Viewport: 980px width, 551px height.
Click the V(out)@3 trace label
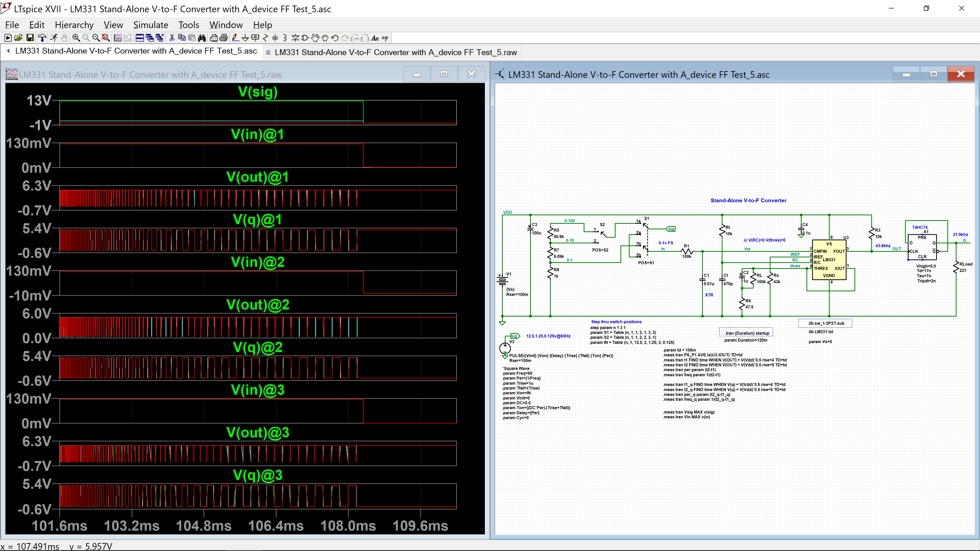(258, 432)
